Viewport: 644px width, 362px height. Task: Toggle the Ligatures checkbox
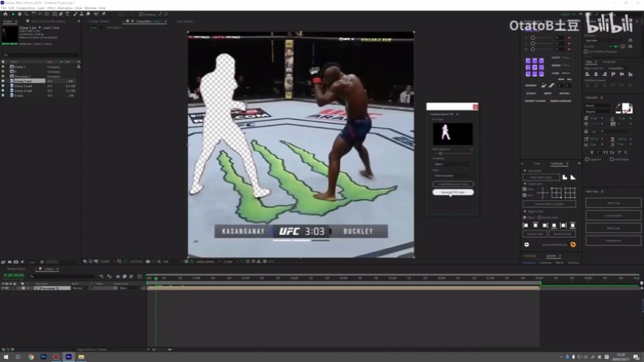tap(587, 159)
